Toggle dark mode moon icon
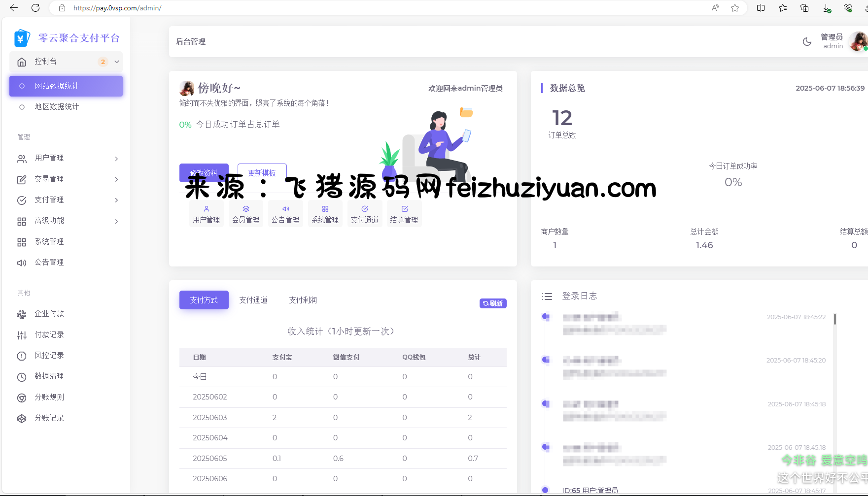Viewport: 868px width, 496px height. coord(807,42)
